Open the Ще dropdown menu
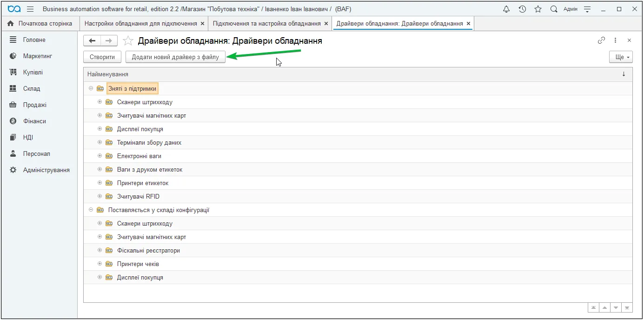This screenshot has height=320, width=644. click(x=621, y=57)
